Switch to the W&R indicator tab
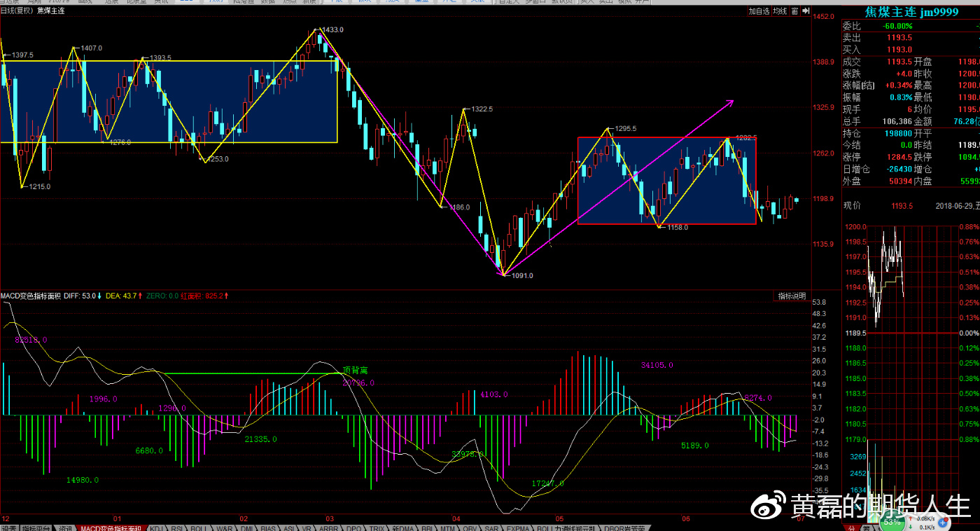The image size is (980, 531). click(224, 528)
